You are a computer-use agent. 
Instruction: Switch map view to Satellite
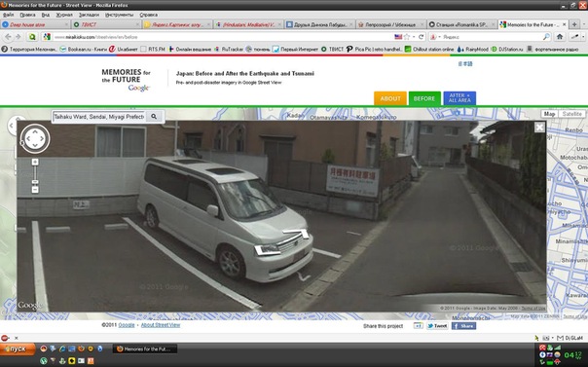pos(571,114)
